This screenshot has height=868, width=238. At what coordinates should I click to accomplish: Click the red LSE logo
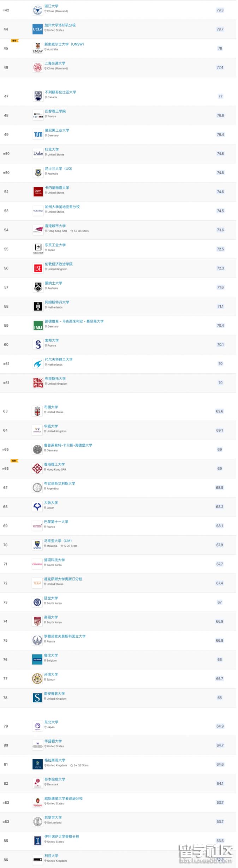tap(38, 268)
